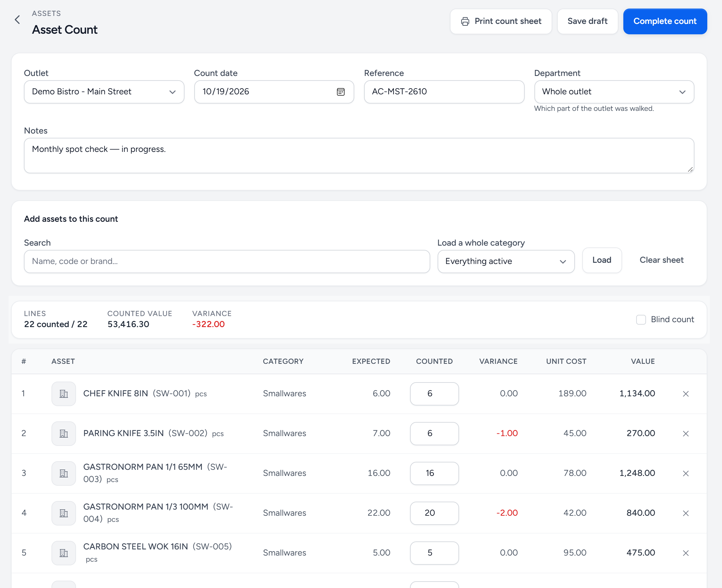This screenshot has width=722, height=588.
Task: Click the counted value 53,416.30
Action: click(128, 324)
